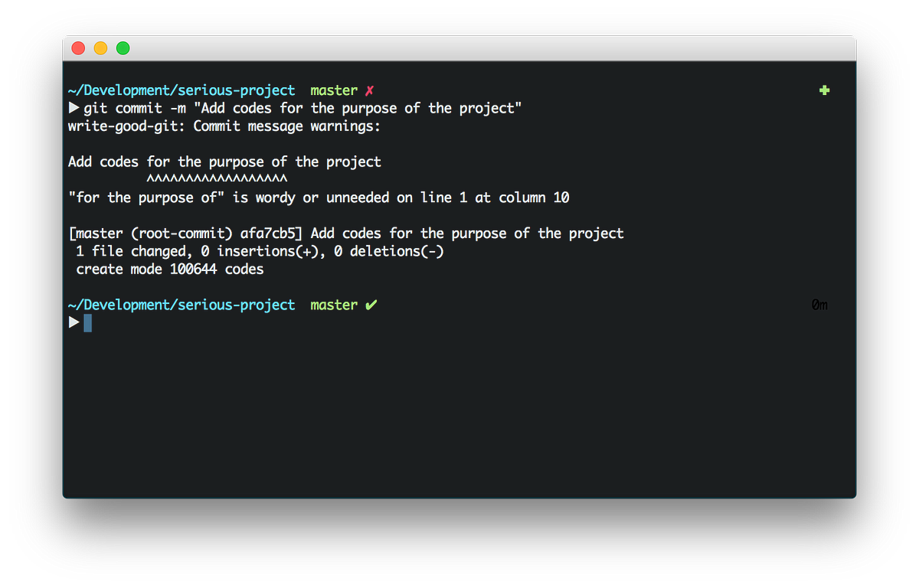This screenshot has height=588, width=919.
Task: Select the prompt arrow ▶ on the last line
Action: coord(74,322)
